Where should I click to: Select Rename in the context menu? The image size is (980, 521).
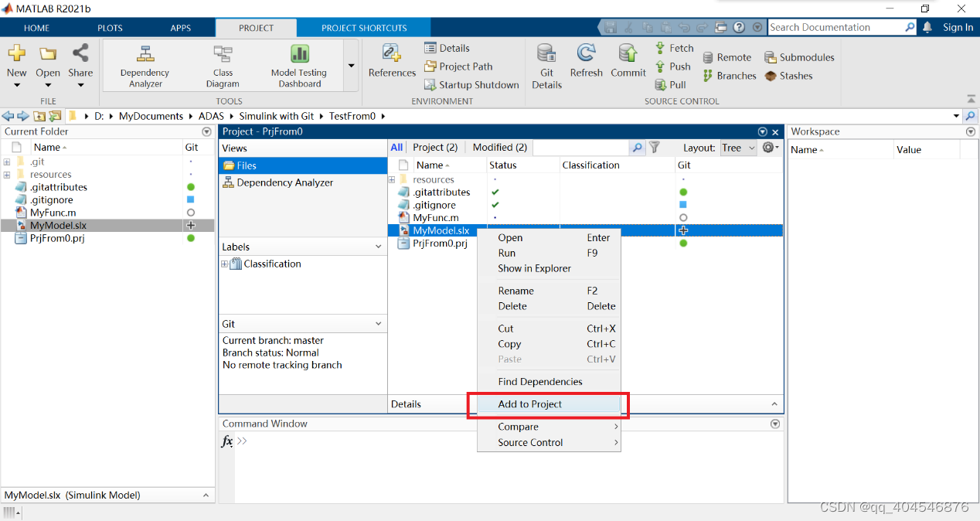coord(549,291)
